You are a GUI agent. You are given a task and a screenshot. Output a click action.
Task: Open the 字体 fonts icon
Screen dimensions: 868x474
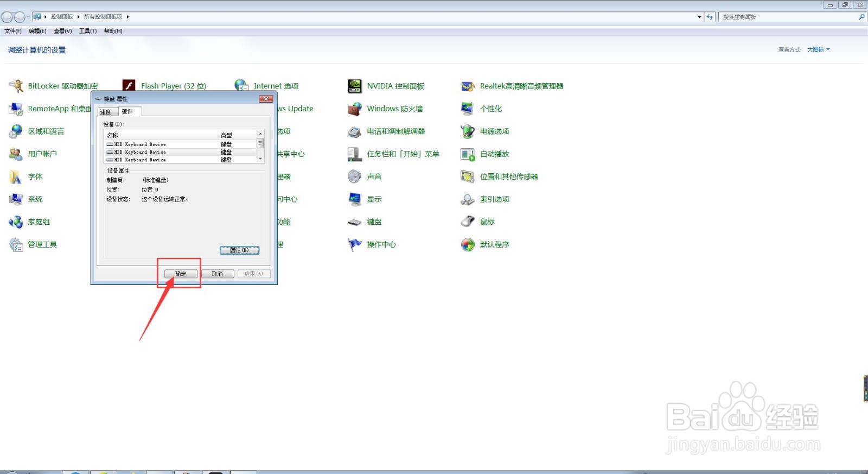coord(16,176)
